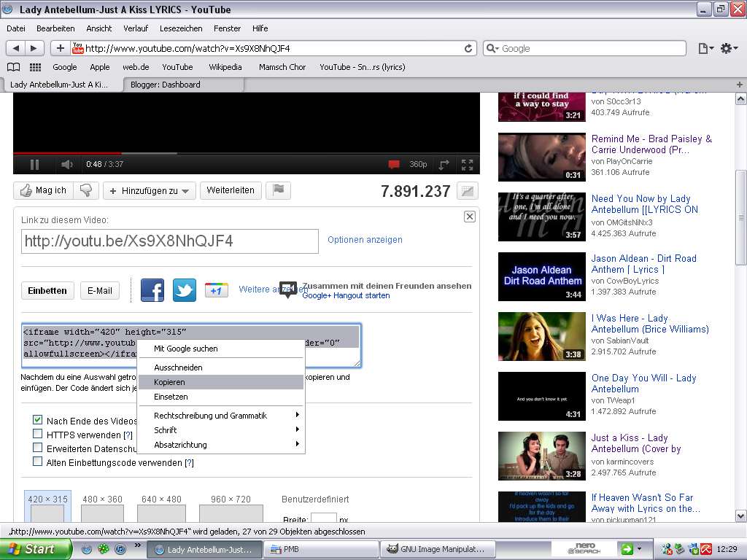Screen dimensions: 747x560
Task: Click the Einbetten button
Action: pyautogui.click(x=47, y=290)
